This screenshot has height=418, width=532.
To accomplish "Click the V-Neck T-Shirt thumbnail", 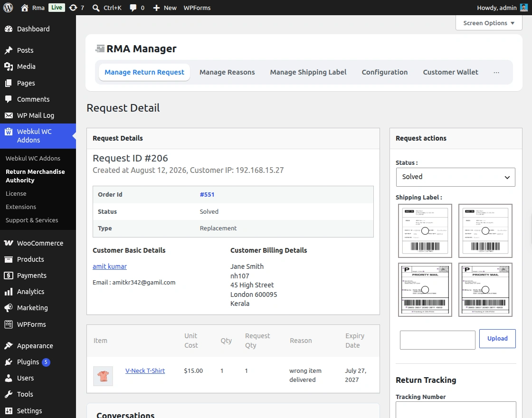I will tap(103, 376).
